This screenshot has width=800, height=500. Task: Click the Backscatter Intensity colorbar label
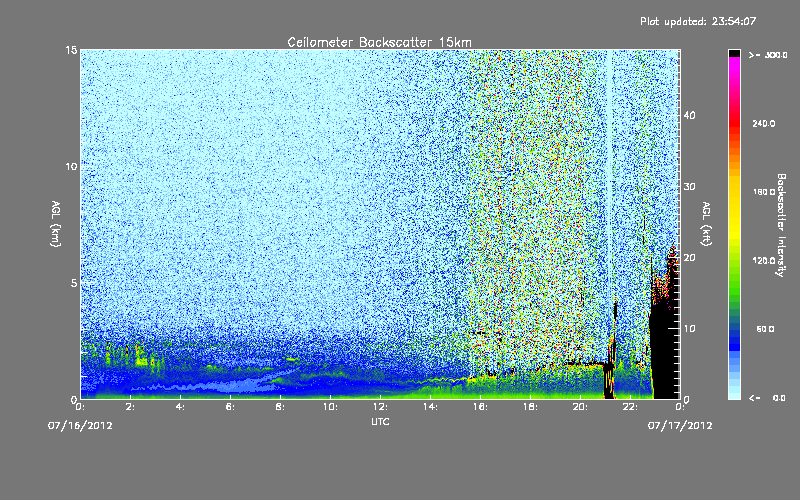(x=781, y=225)
